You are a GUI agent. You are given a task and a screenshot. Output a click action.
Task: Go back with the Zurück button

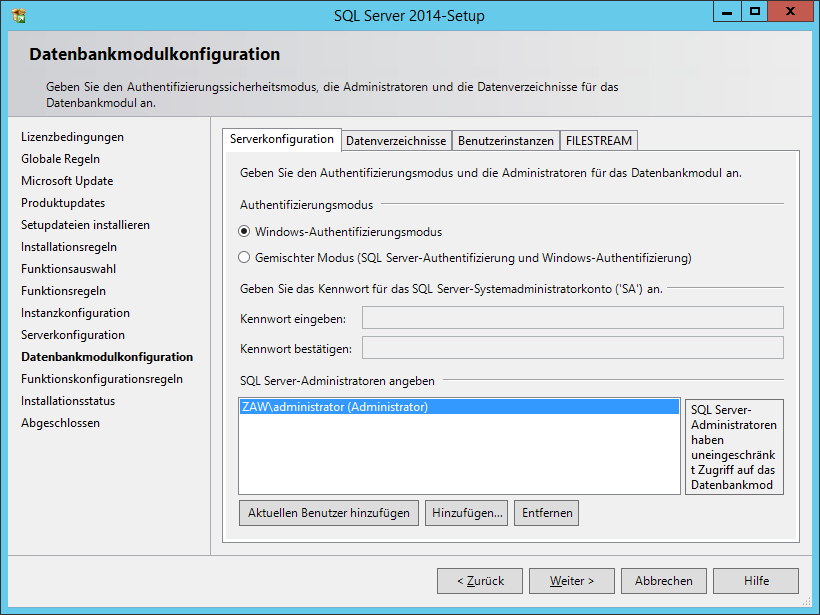click(481, 581)
